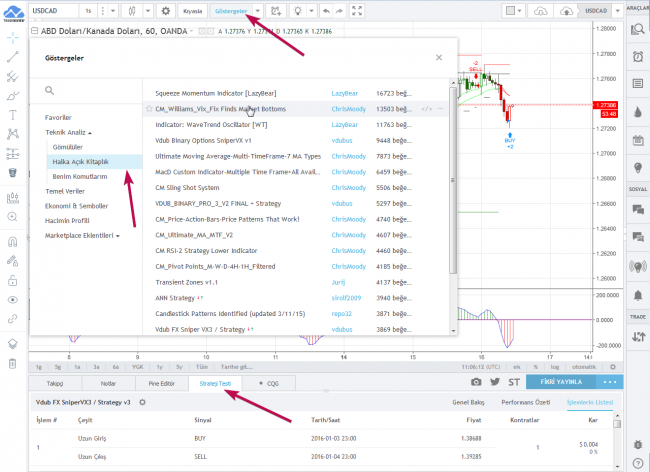
Task: Open author link LazyBear for Squeeze Momentum
Action: (x=344, y=93)
